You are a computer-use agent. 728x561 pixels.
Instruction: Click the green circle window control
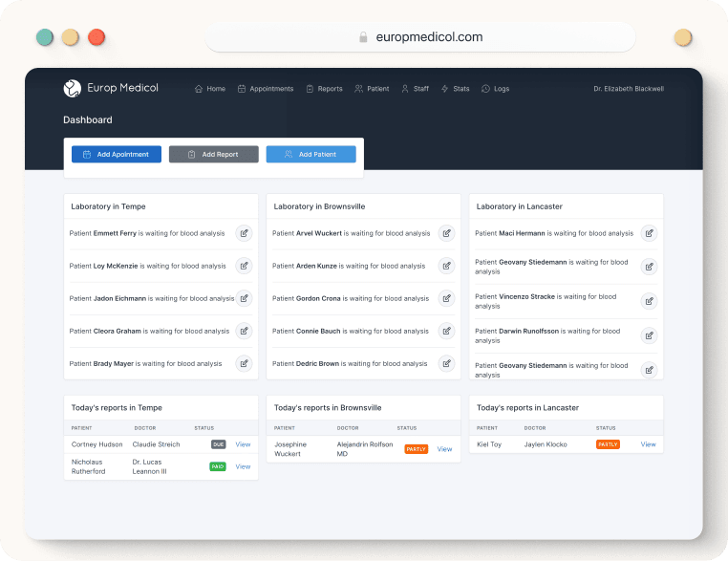[x=45, y=37]
